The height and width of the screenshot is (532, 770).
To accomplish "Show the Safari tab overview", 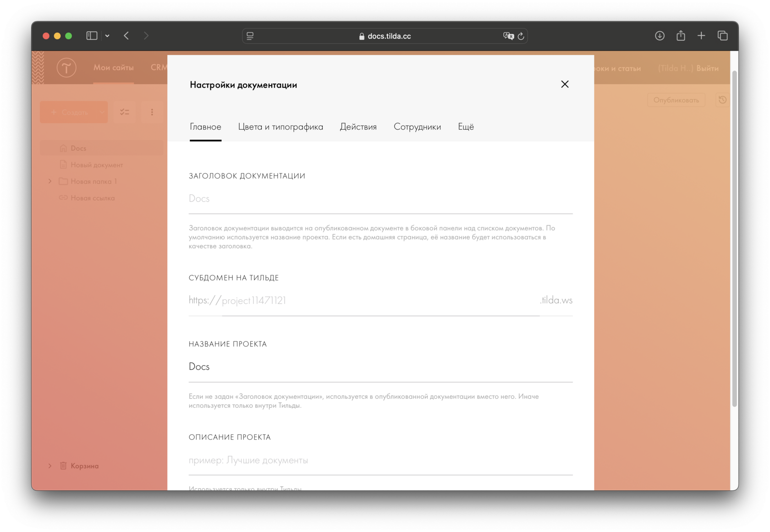I will pyautogui.click(x=723, y=36).
